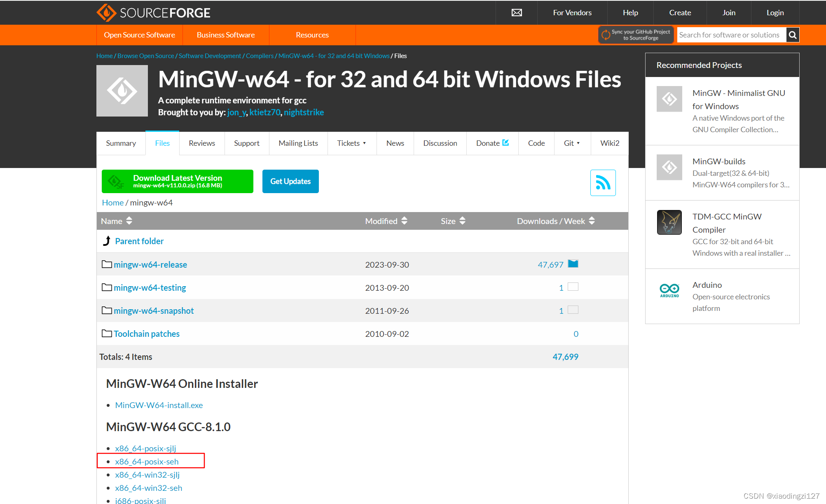The height and width of the screenshot is (504, 826).
Task: Click For Vendors in top bar
Action: click(x=572, y=13)
